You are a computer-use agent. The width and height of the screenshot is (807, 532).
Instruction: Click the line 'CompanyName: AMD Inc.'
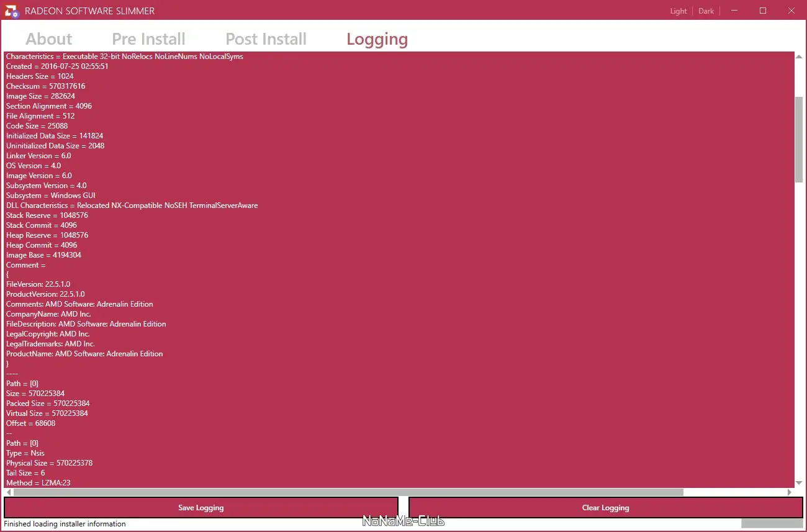(x=48, y=314)
